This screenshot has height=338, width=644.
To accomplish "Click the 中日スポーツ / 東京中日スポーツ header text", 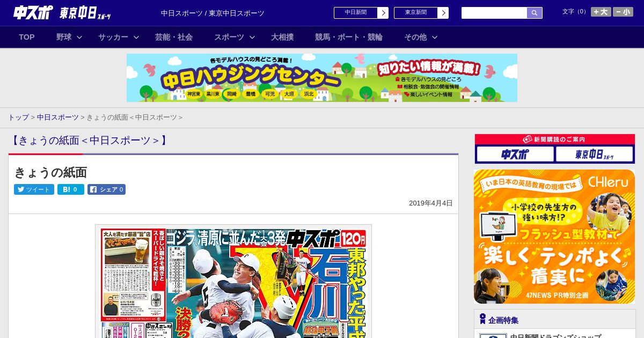I will click(213, 13).
